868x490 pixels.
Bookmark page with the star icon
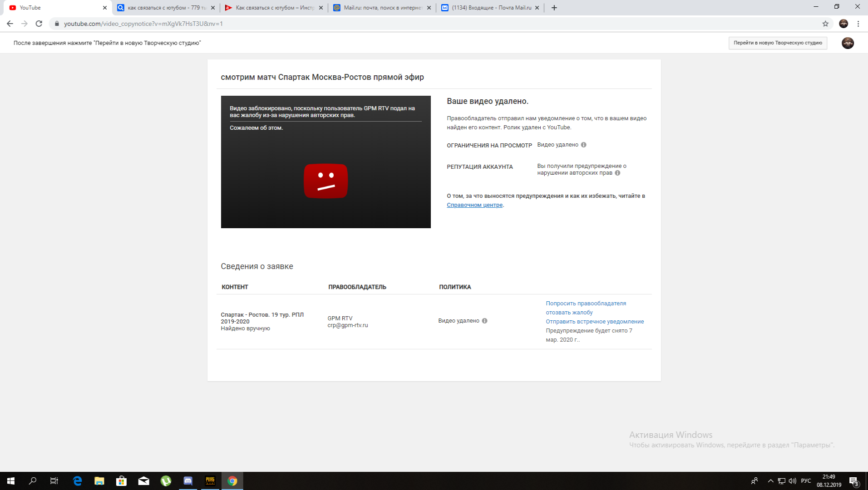(x=825, y=24)
